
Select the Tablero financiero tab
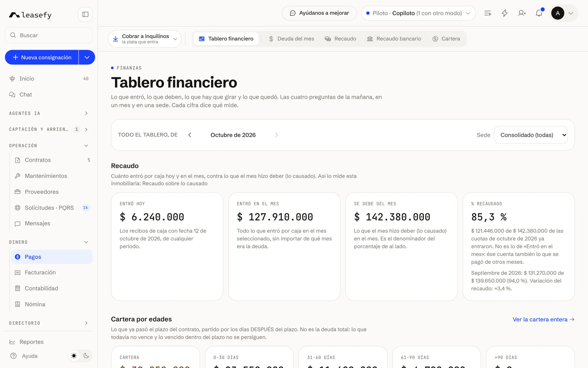pyautogui.click(x=226, y=39)
